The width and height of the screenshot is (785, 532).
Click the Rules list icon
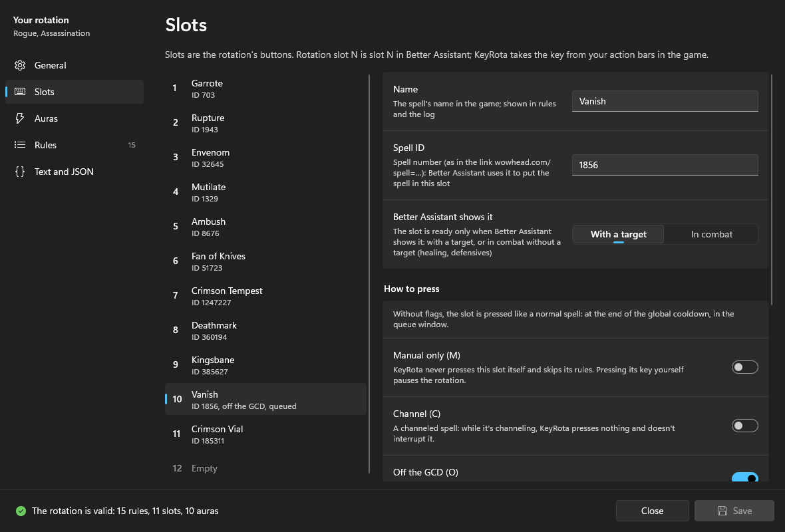[20, 144]
